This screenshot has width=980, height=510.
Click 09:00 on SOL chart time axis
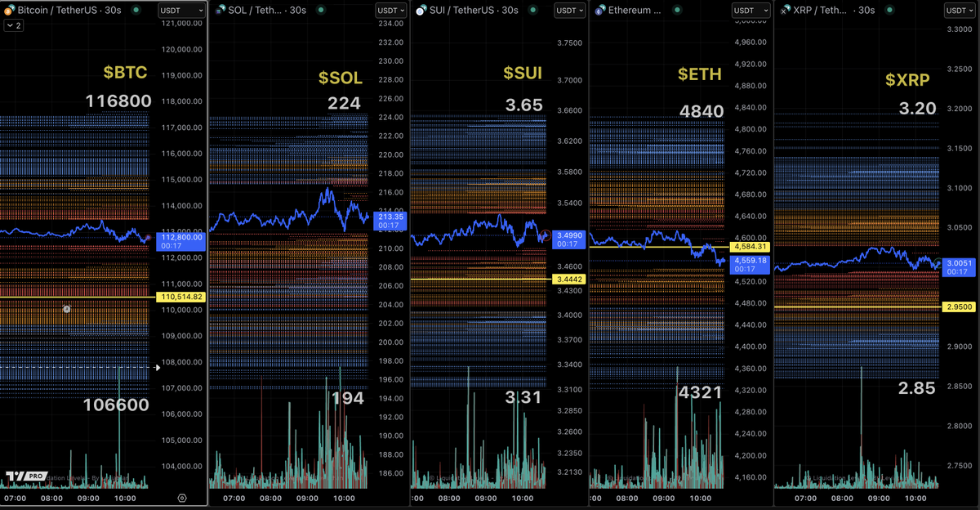307,498
